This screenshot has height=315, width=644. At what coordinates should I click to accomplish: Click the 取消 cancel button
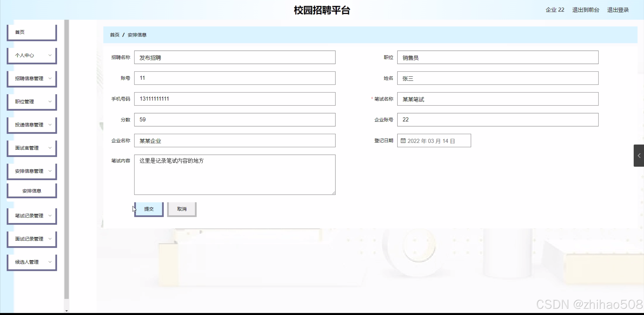tap(182, 209)
